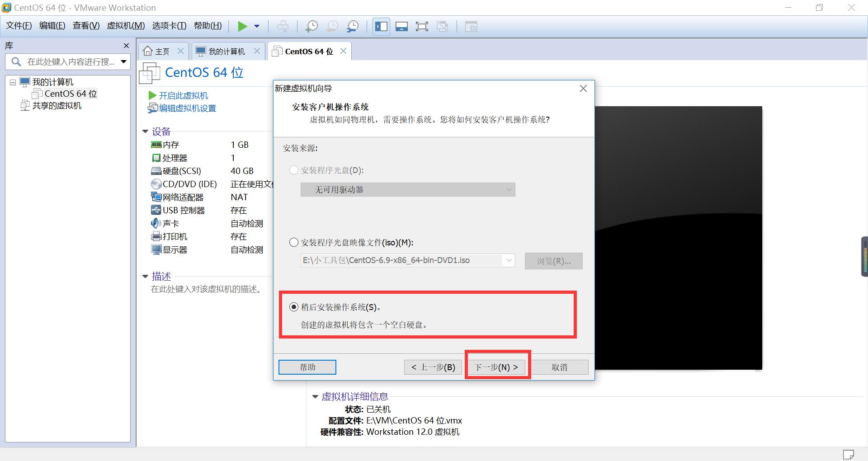Collapse the 描述 section
868x461 pixels.
click(x=145, y=276)
